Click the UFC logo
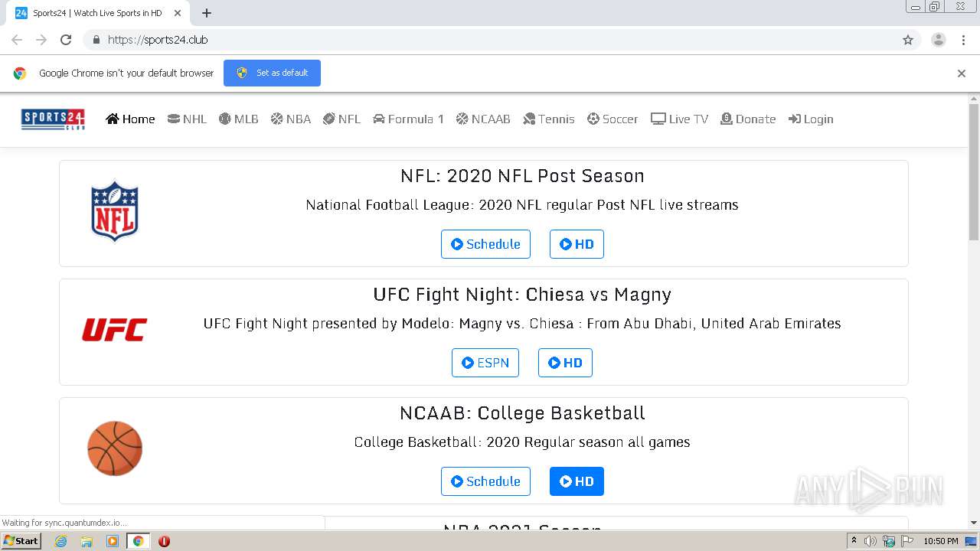Screen dimensions: 980x551 (x=115, y=330)
